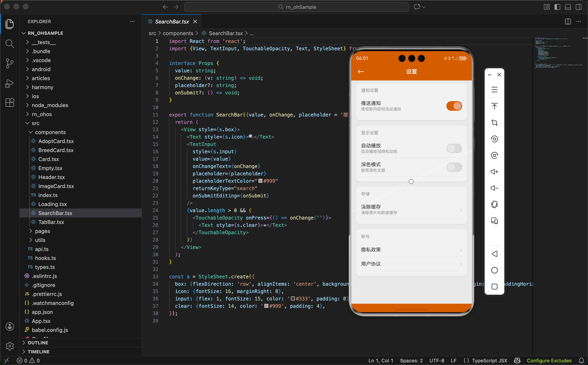Open the Extensions view
This screenshot has width=588, height=365.
point(9,103)
